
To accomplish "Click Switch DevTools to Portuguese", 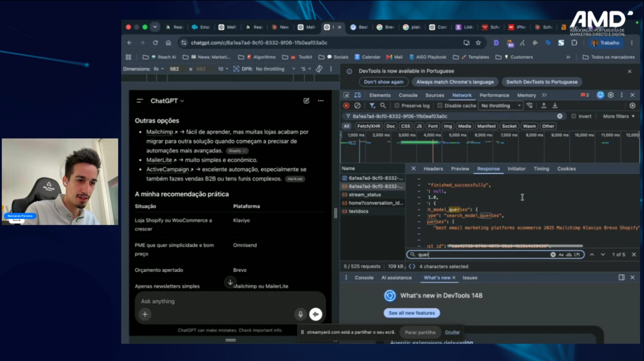I will 542,82.
